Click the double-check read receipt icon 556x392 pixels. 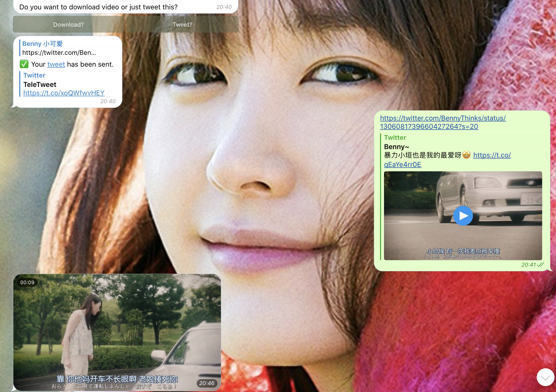click(540, 265)
